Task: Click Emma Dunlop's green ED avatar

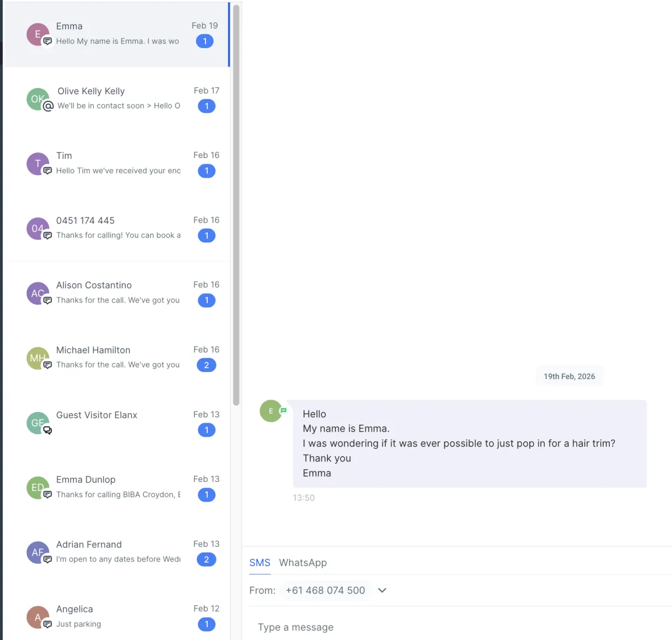Action: pos(38,488)
